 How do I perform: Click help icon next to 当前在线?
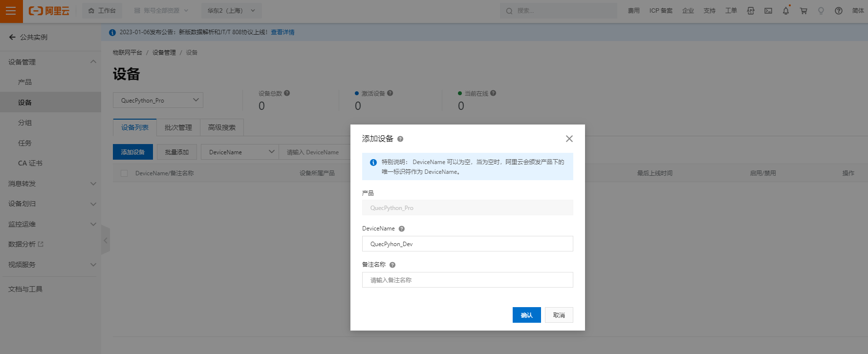coord(493,93)
